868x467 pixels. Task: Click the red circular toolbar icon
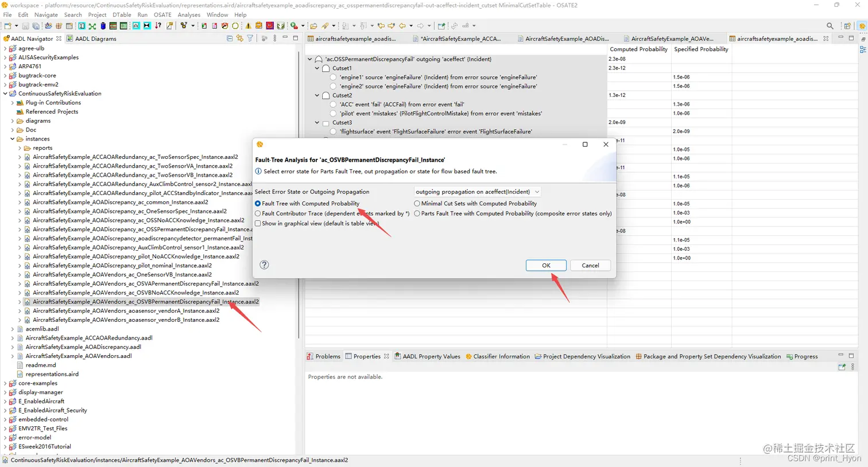(x=224, y=26)
